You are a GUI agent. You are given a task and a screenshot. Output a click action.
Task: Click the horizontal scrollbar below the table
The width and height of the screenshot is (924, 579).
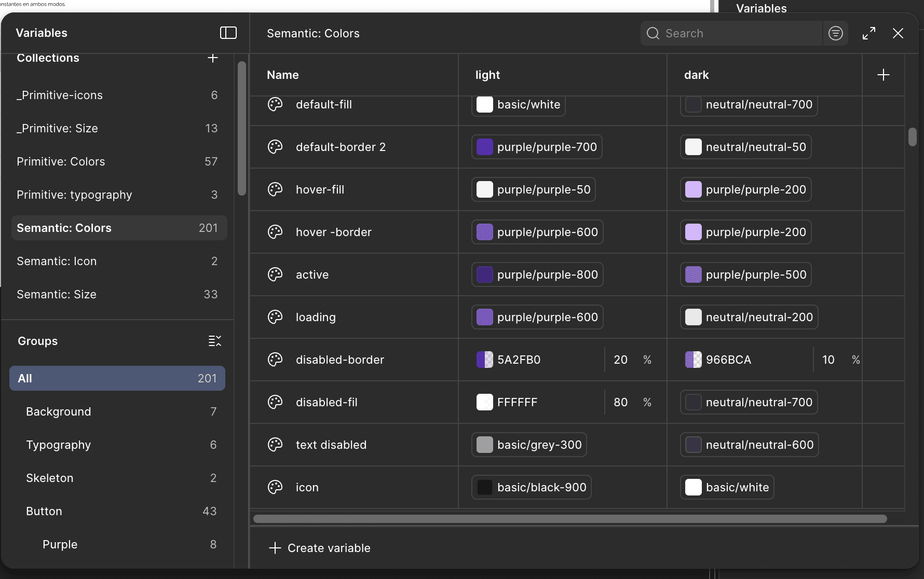tap(569, 519)
